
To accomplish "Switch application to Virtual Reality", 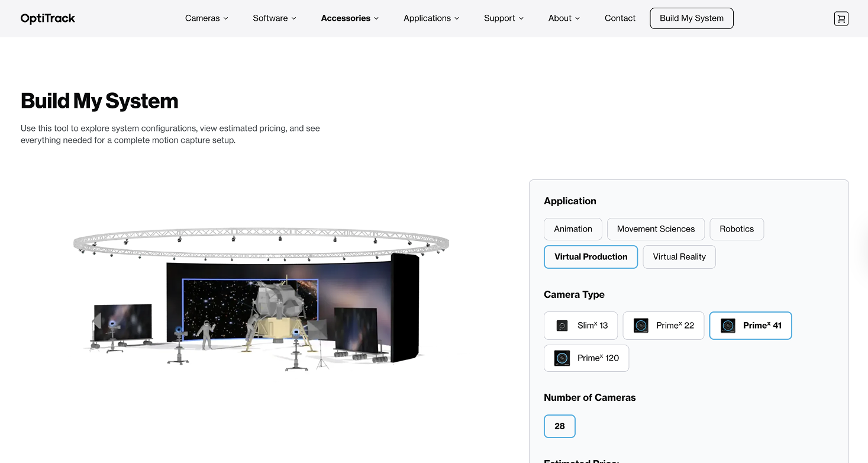I will click(x=679, y=257).
